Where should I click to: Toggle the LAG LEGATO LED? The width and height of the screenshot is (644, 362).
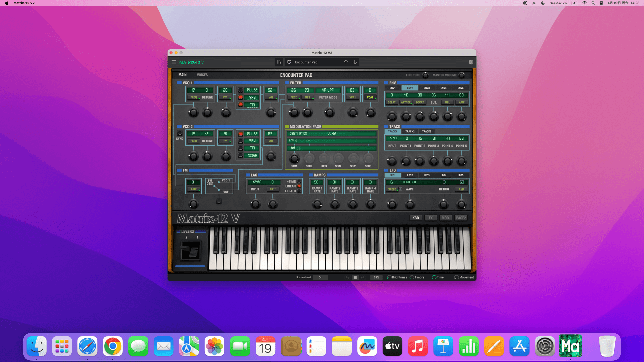click(299, 191)
